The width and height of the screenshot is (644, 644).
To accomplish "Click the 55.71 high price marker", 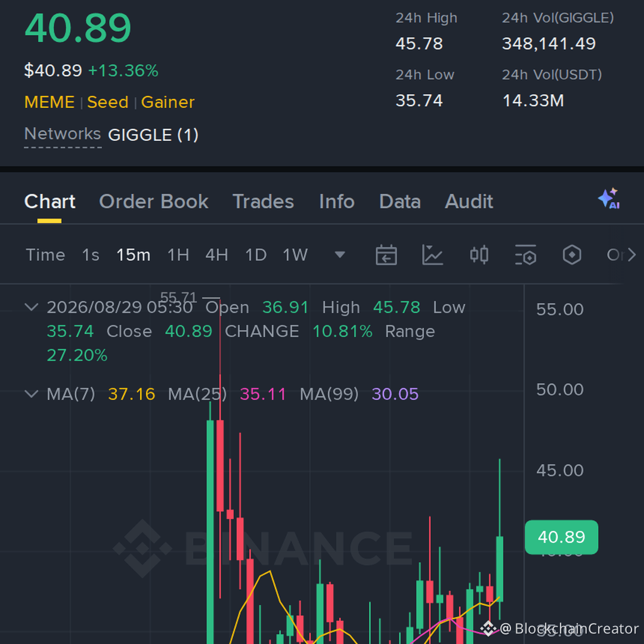I will coord(178,297).
